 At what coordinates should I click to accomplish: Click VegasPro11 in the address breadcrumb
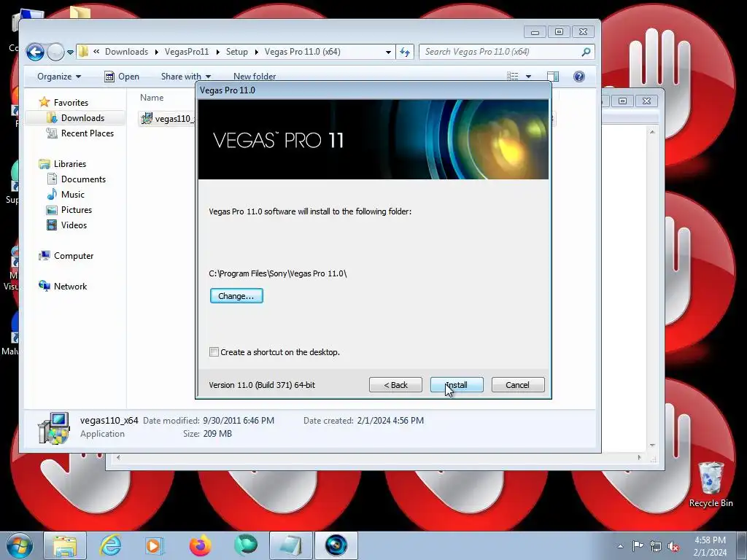pos(187,52)
